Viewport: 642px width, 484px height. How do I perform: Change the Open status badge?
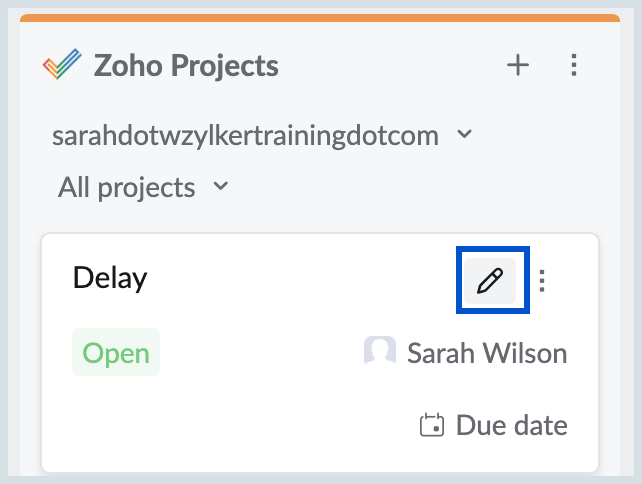(x=116, y=353)
